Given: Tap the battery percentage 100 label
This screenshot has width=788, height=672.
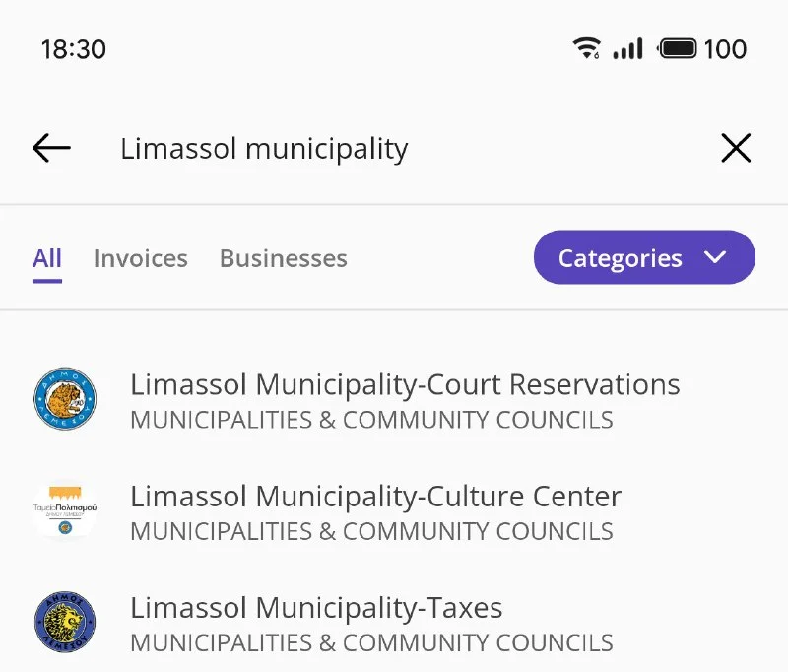Looking at the screenshot, I should tap(725, 49).
